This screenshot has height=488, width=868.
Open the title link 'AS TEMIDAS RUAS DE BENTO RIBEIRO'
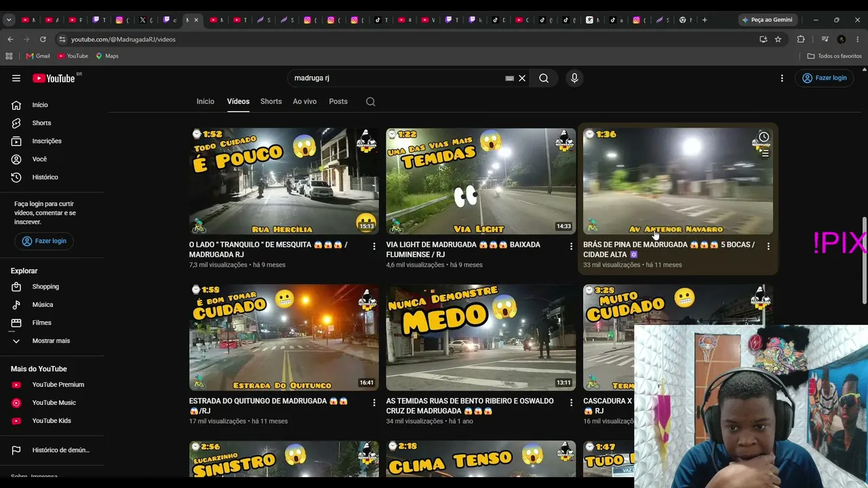[x=470, y=406]
